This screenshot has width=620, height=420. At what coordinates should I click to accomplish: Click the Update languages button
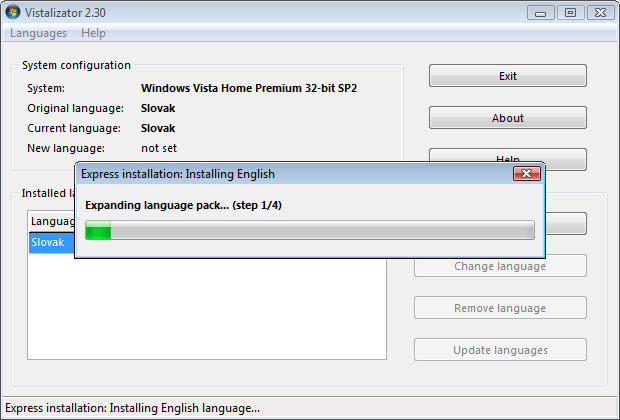(499, 350)
